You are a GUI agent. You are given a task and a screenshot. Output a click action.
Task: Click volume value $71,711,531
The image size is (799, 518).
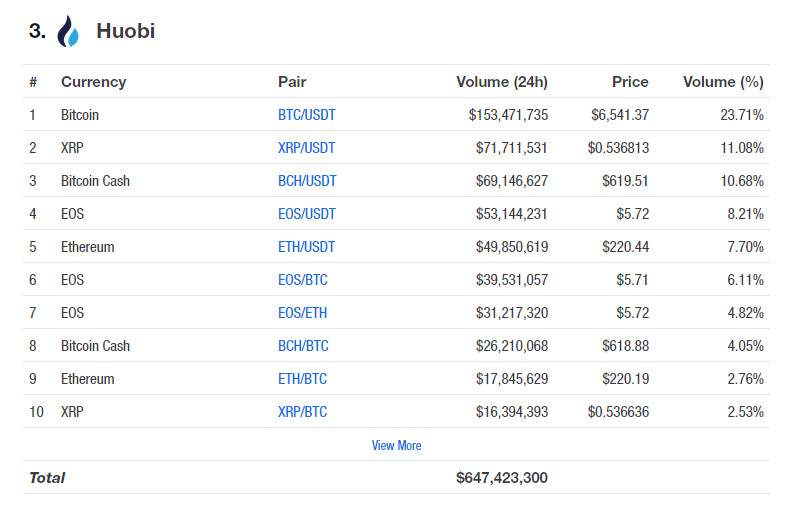tap(512, 148)
